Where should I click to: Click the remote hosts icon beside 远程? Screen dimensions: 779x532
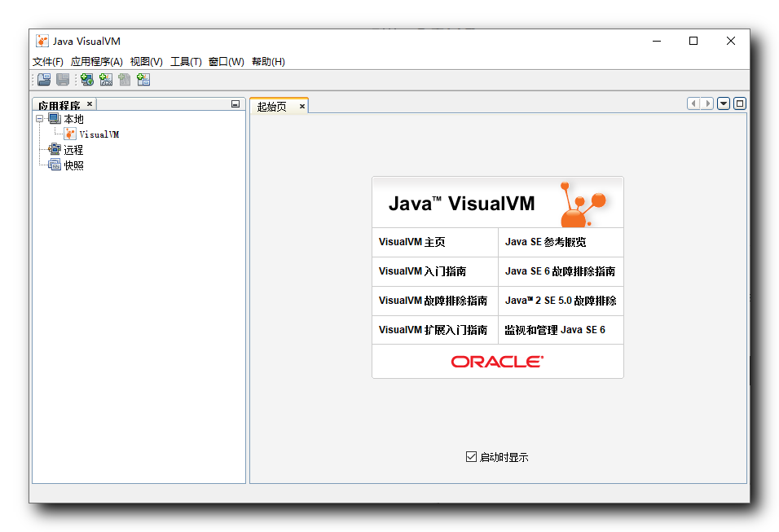[x=54, y=150]
